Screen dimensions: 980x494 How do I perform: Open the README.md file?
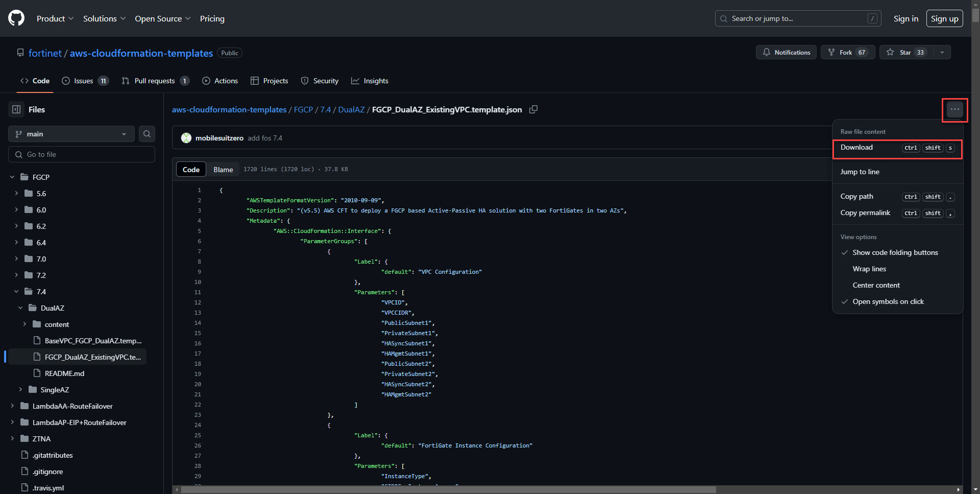click(x=64, y=373)
